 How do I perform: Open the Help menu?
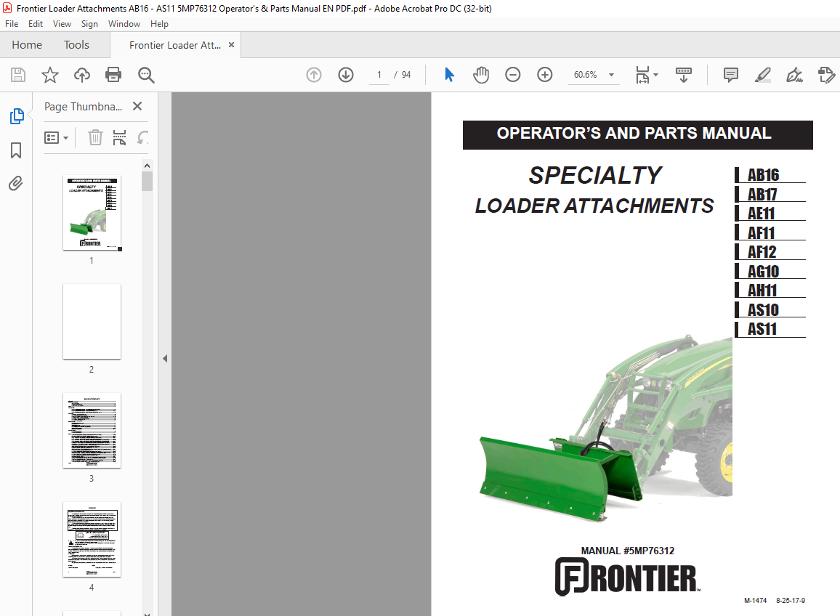coord(159,23)
